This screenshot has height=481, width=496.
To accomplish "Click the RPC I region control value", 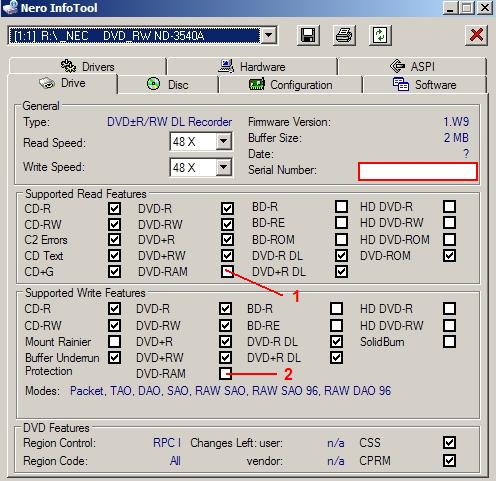I will point(167,443).
